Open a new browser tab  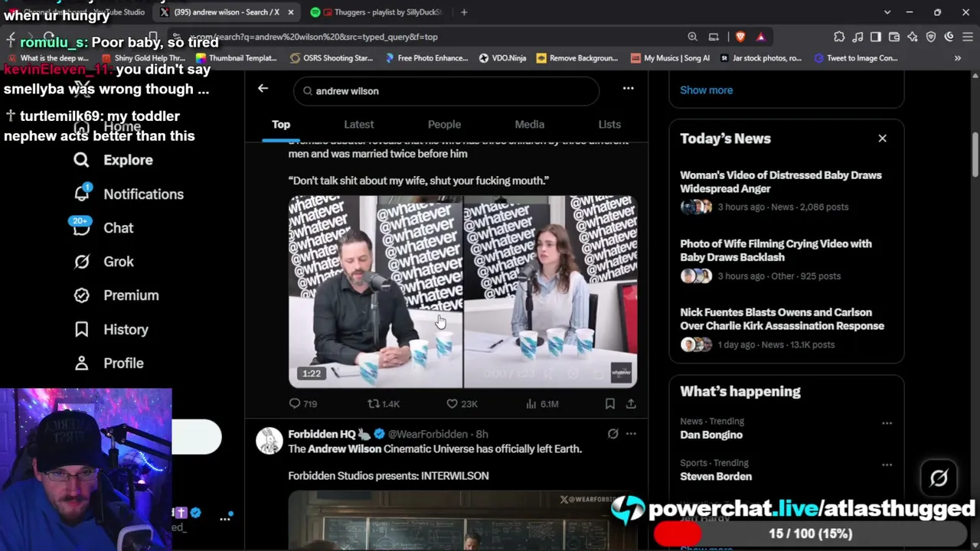click(464, 12)
